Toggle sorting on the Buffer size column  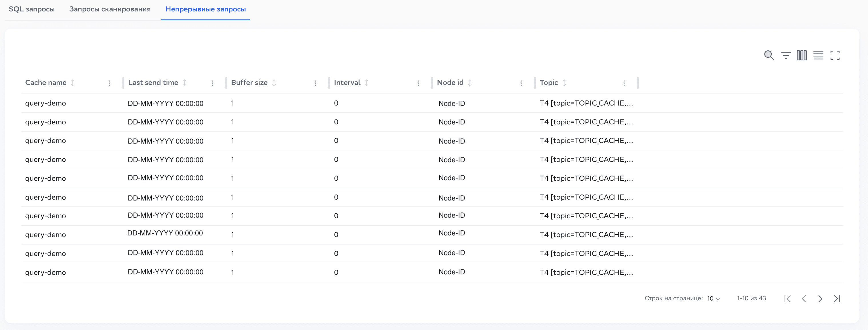tap(275, 83)
